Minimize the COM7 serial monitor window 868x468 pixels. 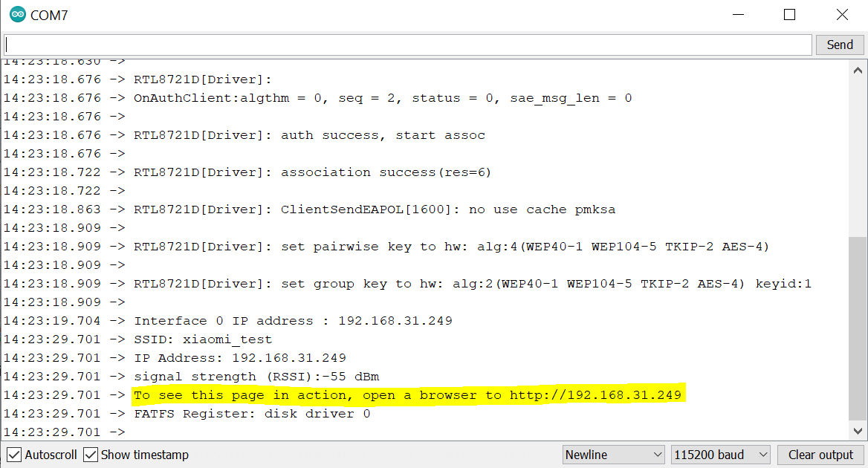click(x=739, y=15)
